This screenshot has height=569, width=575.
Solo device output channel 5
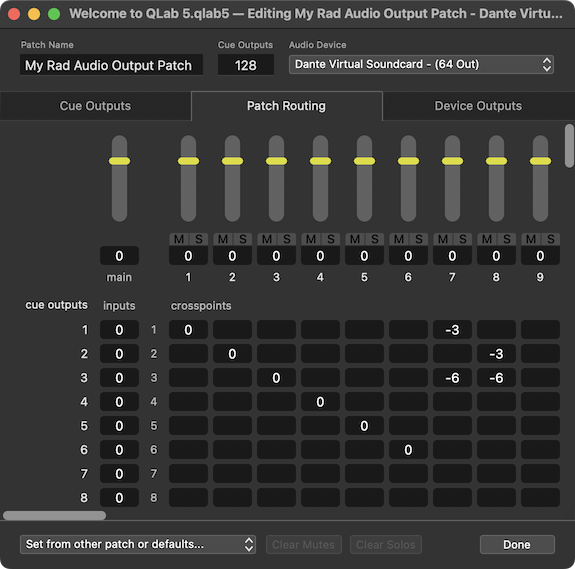pyautogui.click(x=374, y=239)
